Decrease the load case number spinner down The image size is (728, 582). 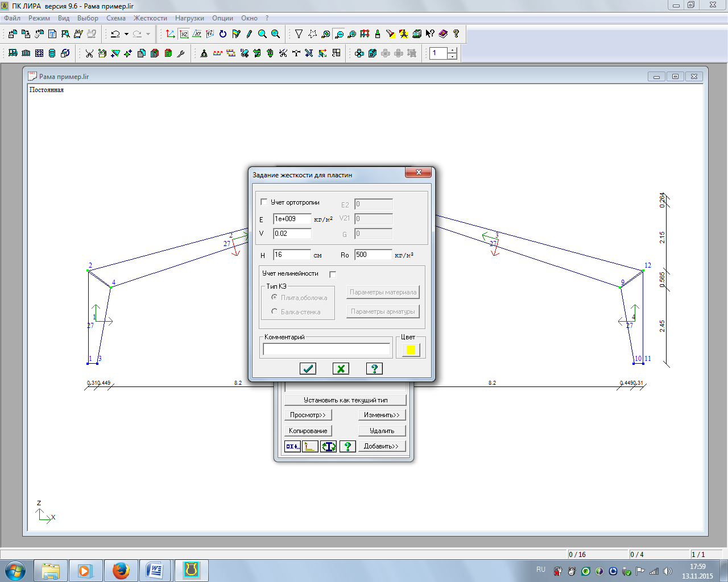click(452, 56)
